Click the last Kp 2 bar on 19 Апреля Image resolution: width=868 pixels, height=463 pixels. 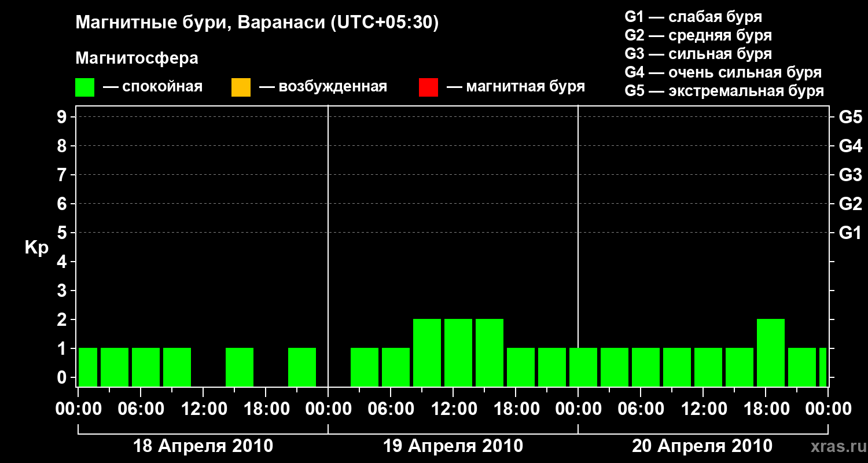tap(490, 352)
